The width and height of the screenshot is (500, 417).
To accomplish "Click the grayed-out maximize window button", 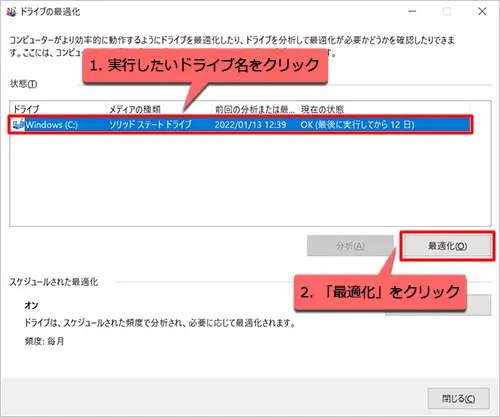I will click(x=447, y=12).
